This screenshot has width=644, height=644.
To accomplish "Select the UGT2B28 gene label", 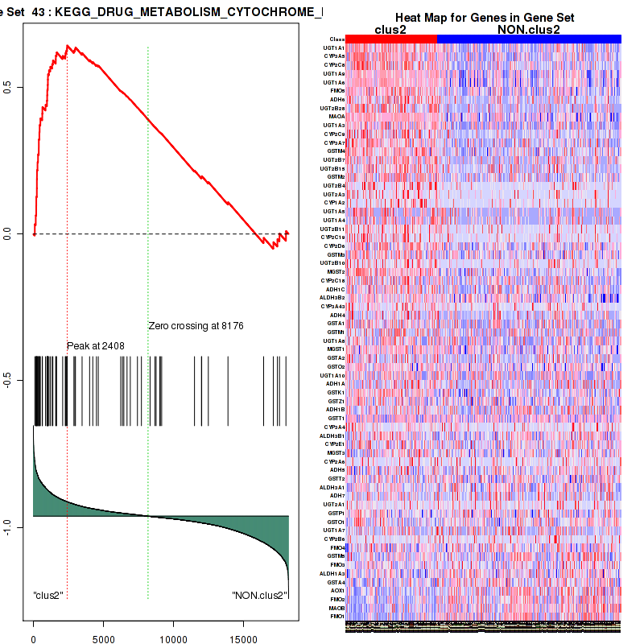I will pyautogui.click(x=333, y=108).
